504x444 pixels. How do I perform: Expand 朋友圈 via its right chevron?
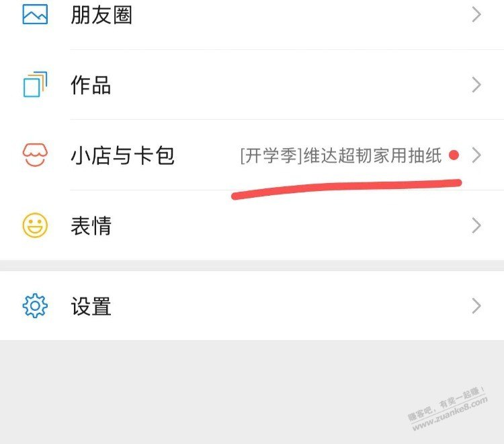pyautogui.click(x=476, y=15)
